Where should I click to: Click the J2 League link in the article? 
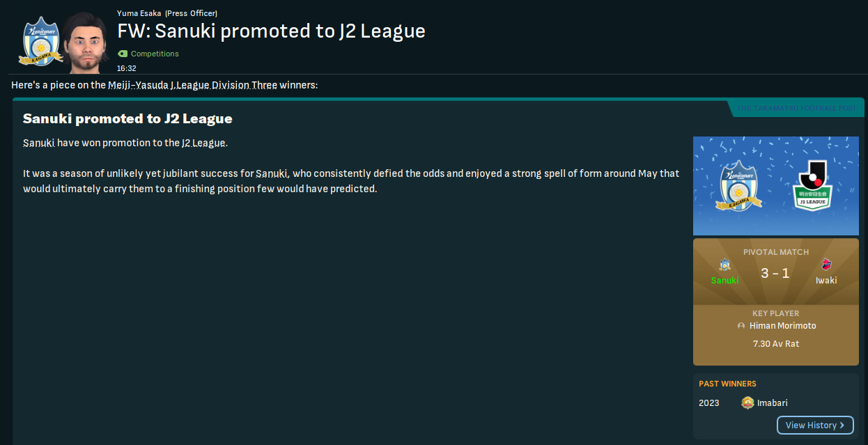coord(203,143)
